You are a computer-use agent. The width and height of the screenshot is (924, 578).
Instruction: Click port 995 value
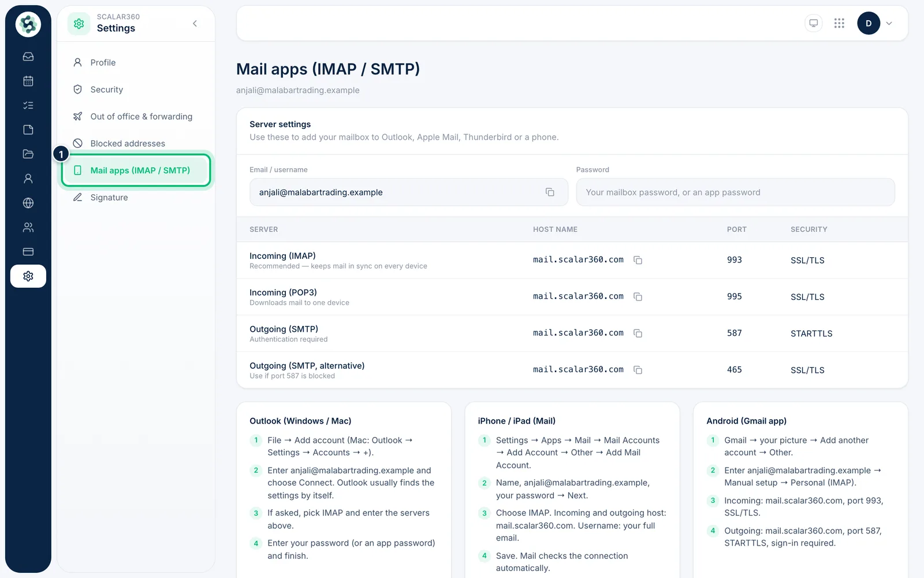[x=734, y=297]
